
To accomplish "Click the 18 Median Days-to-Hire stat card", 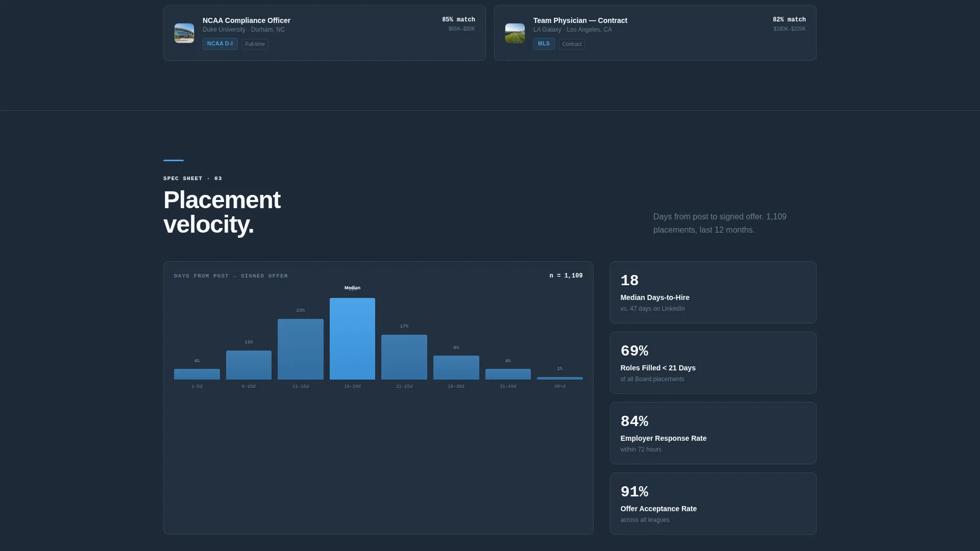I will coord(713,292).
